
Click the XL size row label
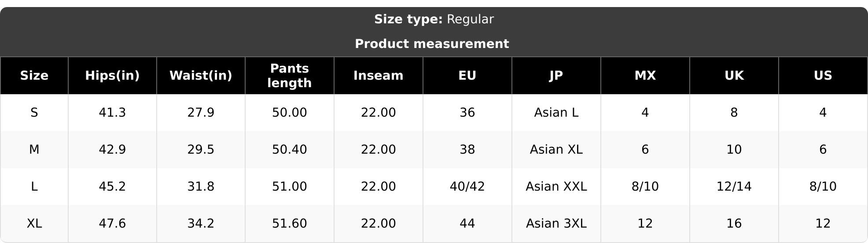click(x=34, y=224)
